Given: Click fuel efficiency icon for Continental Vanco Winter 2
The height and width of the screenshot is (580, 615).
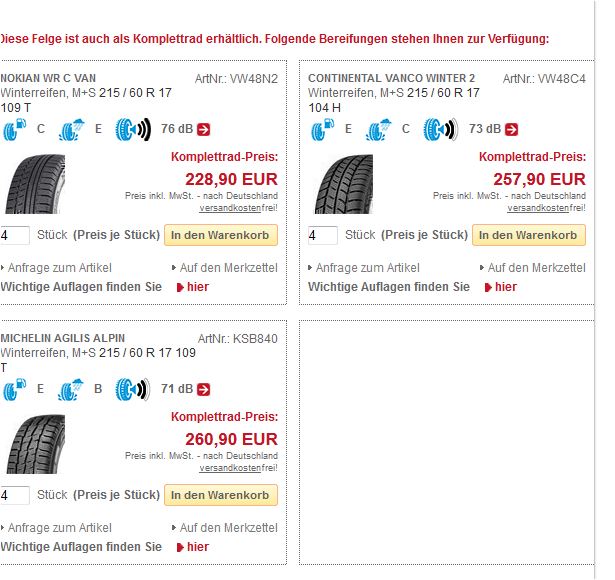Looking at the screenshot, I should [x=322, y=128].
